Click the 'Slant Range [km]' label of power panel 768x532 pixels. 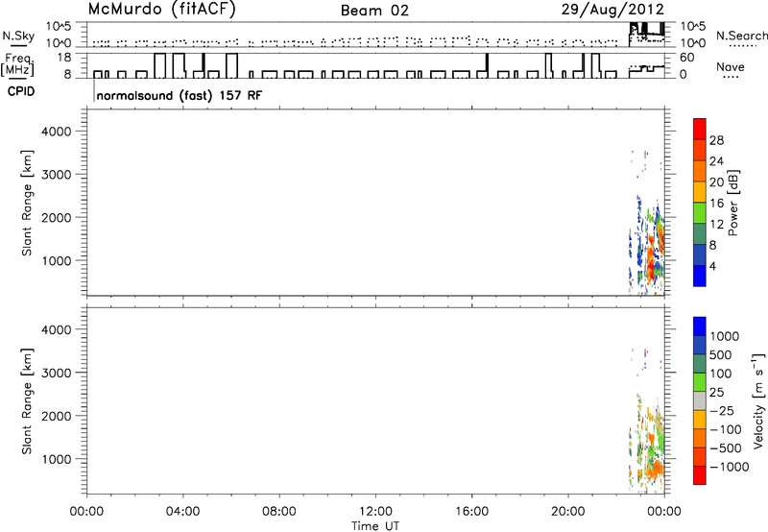(27, 203)
